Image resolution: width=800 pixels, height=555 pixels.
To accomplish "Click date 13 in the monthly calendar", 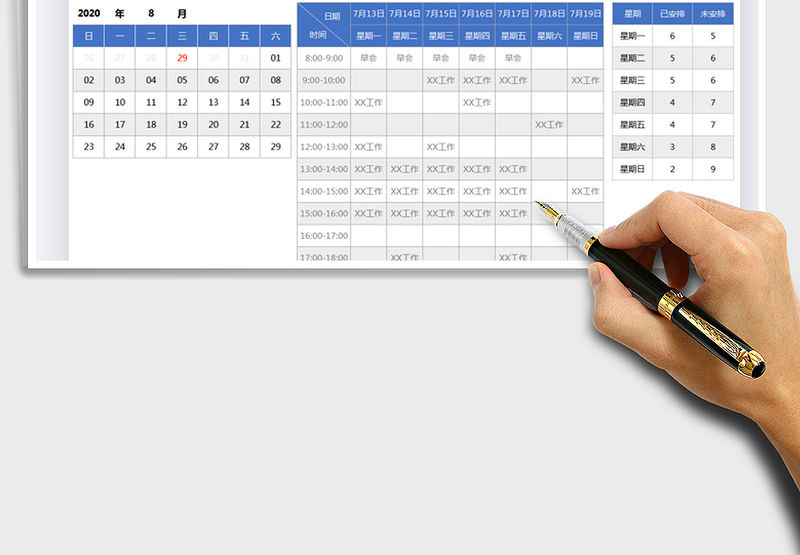I will click(x=213, y=102).
